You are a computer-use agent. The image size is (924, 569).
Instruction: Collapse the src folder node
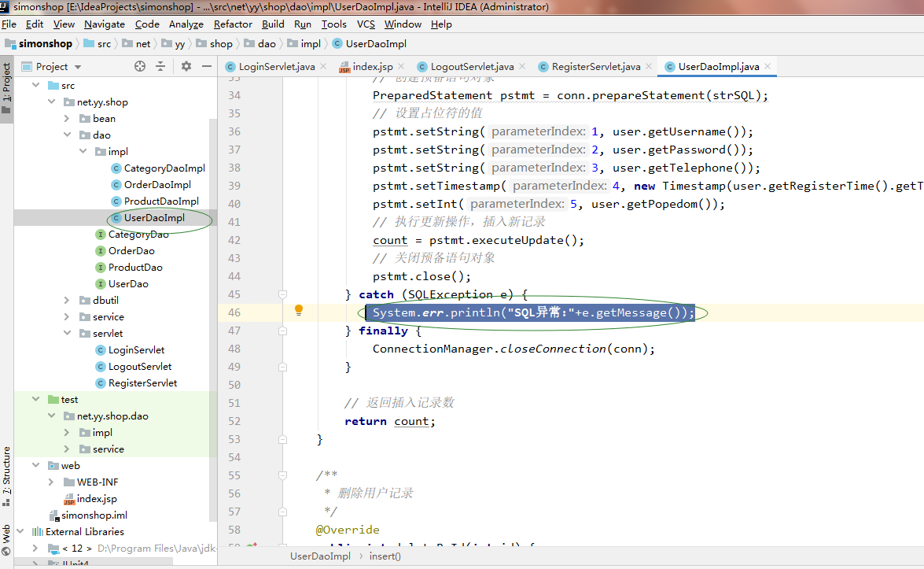tap(36, 85)
